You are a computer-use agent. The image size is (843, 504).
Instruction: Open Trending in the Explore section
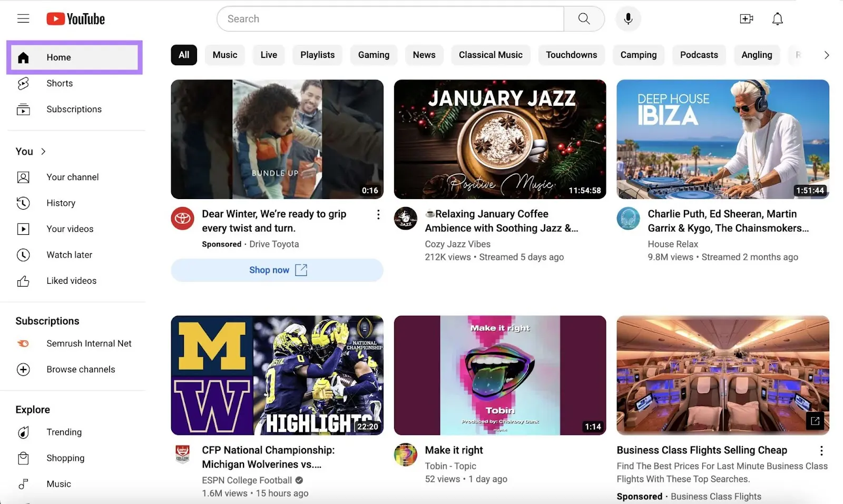click(64, 432)
